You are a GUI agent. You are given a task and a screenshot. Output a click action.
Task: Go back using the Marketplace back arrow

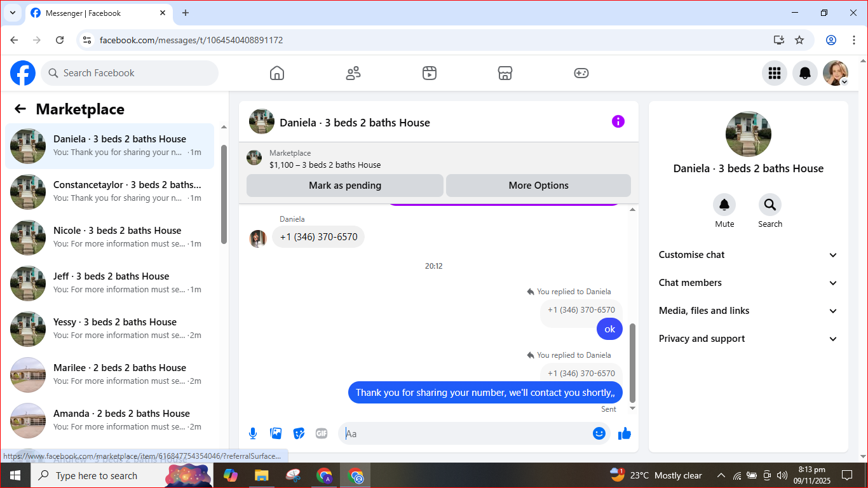coord(20,109)
